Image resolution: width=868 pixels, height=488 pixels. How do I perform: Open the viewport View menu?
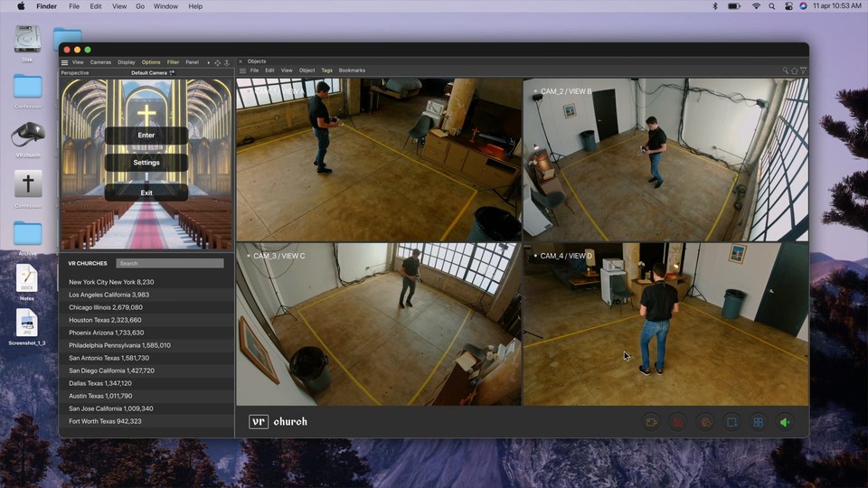[x=78, y=62]
